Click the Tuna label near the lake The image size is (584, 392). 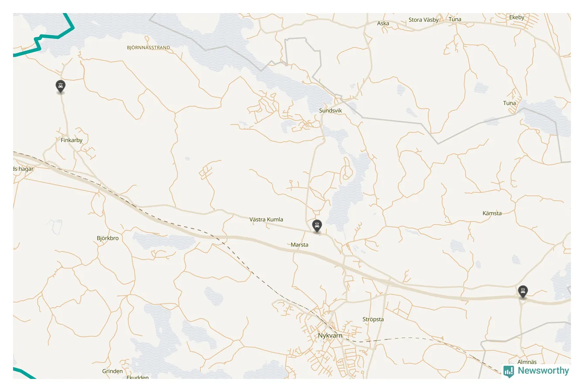point(509,103)
